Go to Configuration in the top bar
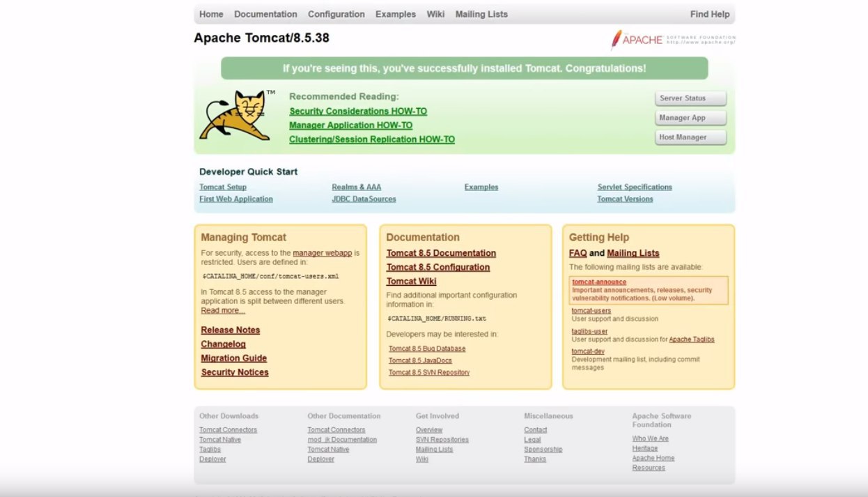The image size is (868, 497). (336, 14)
